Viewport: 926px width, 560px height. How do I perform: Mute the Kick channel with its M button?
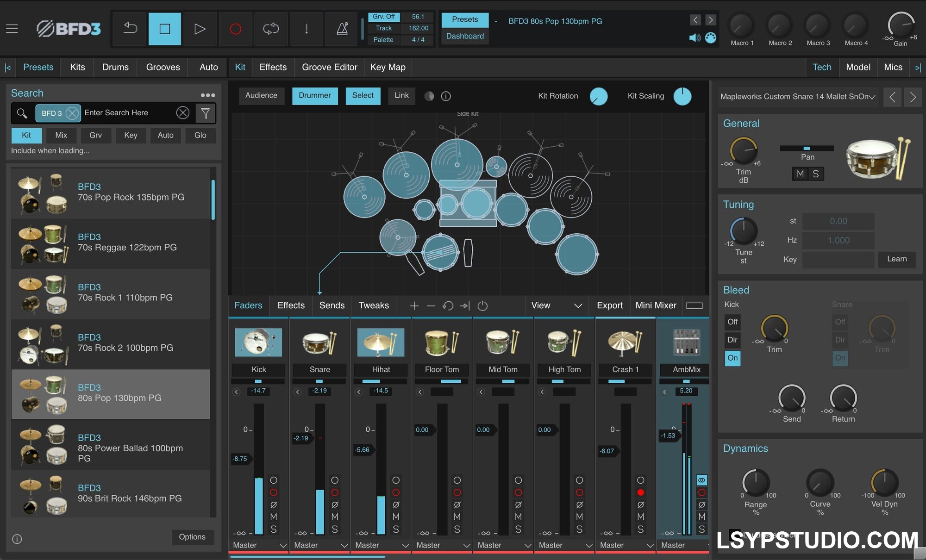274,517
